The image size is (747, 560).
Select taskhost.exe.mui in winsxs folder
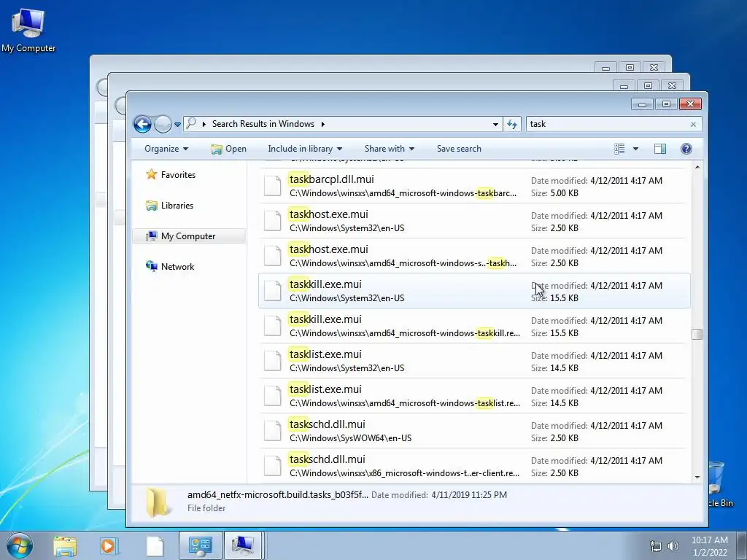pos(473,256)
